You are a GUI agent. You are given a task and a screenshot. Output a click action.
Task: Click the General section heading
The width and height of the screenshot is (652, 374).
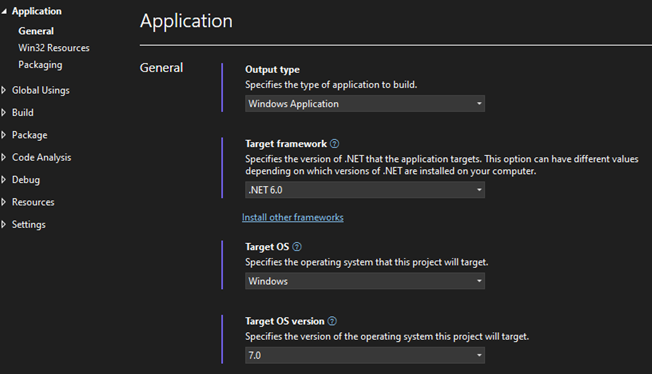point(161,68)
